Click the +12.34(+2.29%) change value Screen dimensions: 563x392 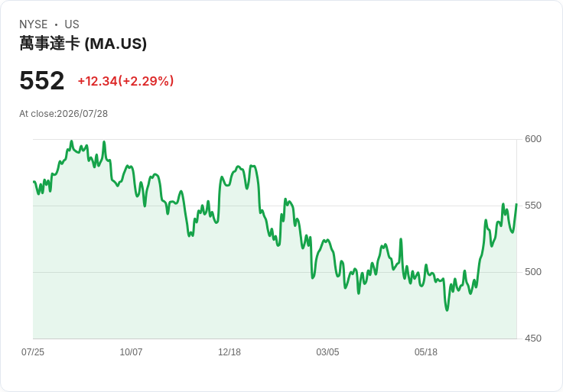(125, 81)
